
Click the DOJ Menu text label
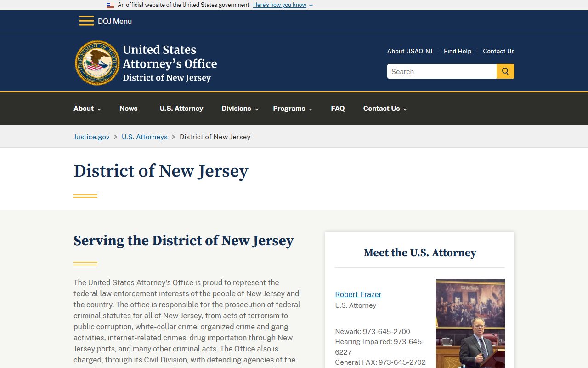coord(115,21)
